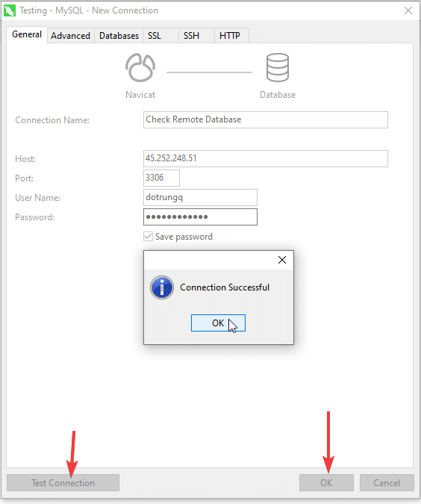Focus the Password input field
Screen dimensions: 421x504
point(200,217)
